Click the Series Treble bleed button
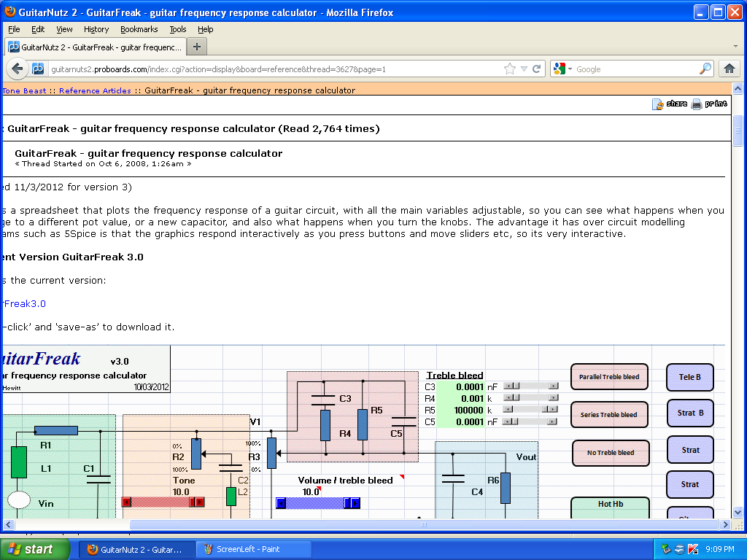Screen dimensions: 747x560 point(609,415)
